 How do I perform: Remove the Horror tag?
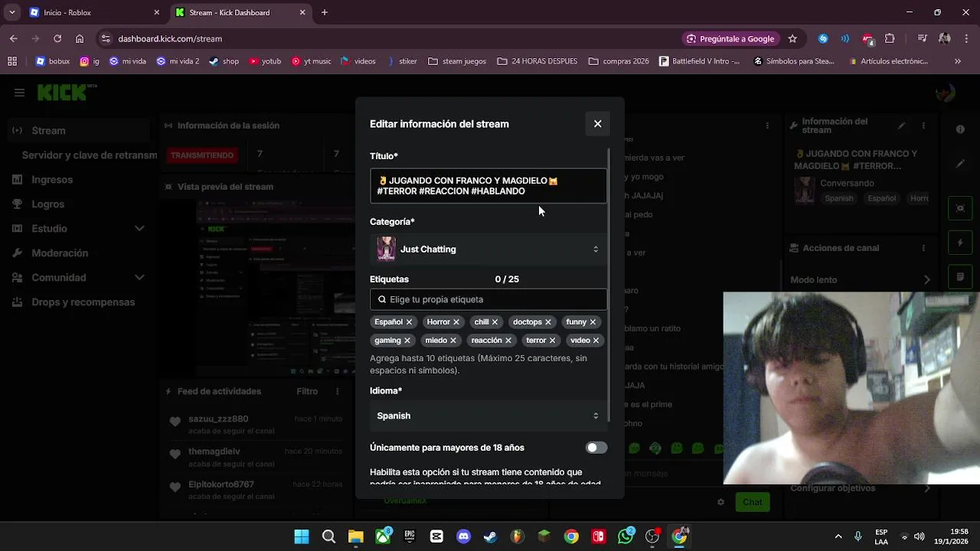tap(456, 322)
